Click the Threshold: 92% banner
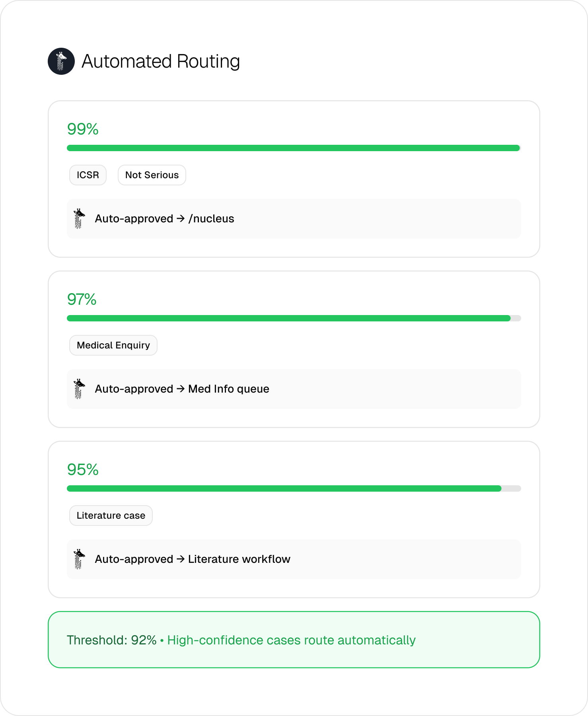The image size is (588, 716). pyautogui.click(x=294, y=640)
